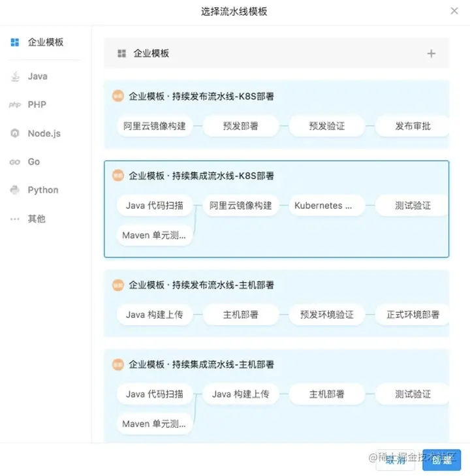470x476 pixels.
Task: Click the 企业模板 grid icon in sidebar
Action: (x=14, y=42)
